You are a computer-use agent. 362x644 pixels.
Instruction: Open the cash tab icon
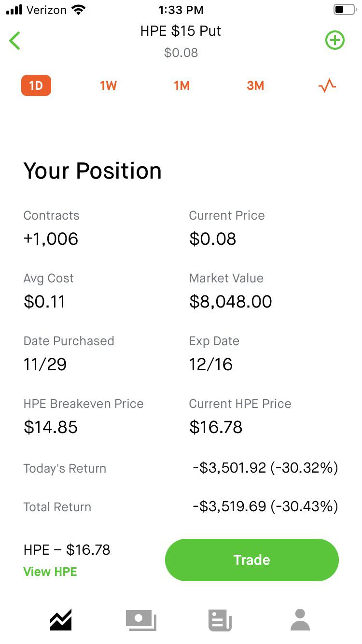pos(141,620)
